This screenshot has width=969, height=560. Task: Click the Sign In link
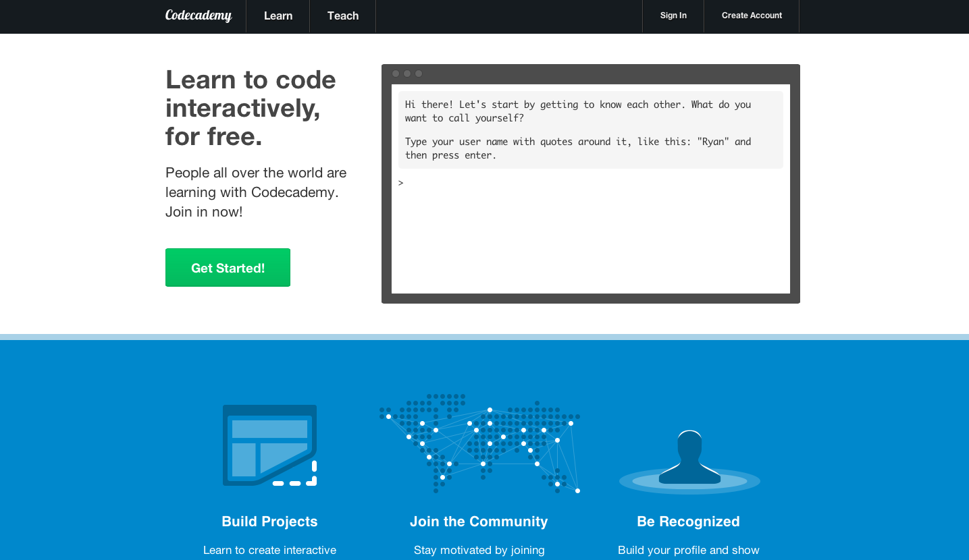673,16
